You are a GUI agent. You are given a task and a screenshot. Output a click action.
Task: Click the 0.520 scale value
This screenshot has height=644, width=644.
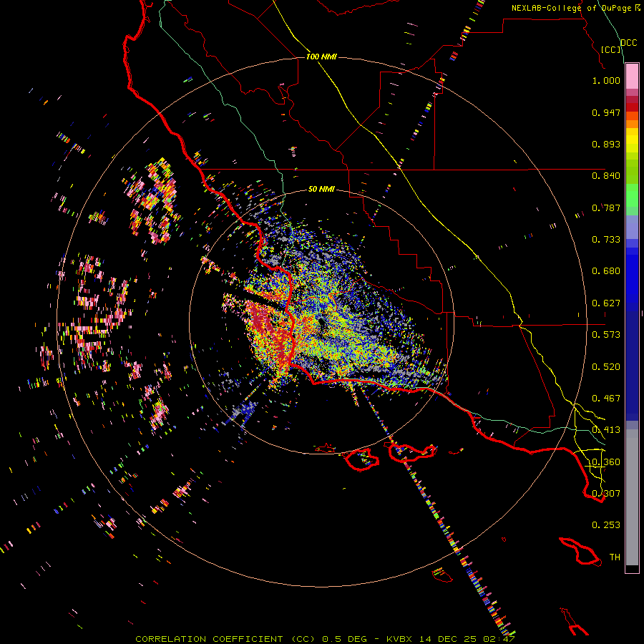(x=606, y=367)
